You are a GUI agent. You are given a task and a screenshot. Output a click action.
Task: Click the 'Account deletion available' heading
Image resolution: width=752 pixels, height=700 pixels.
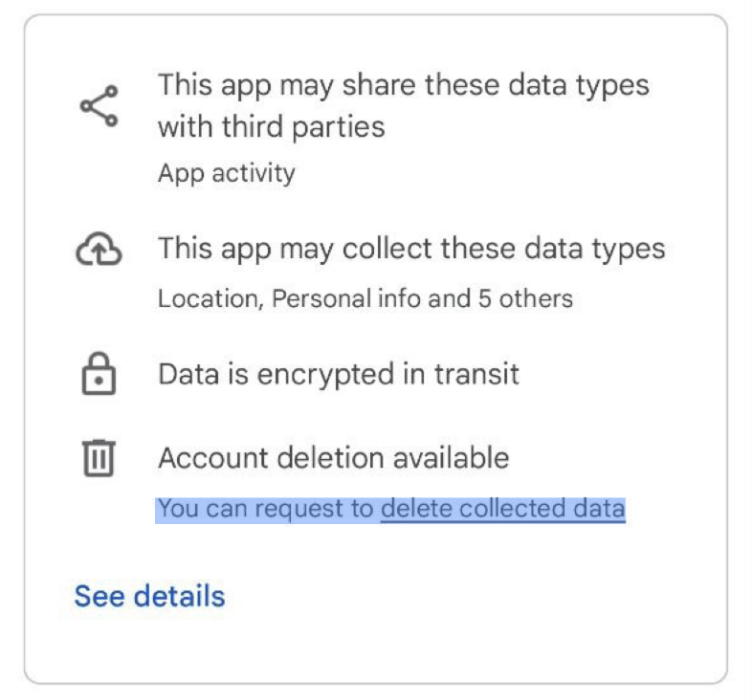click(334, 458)
